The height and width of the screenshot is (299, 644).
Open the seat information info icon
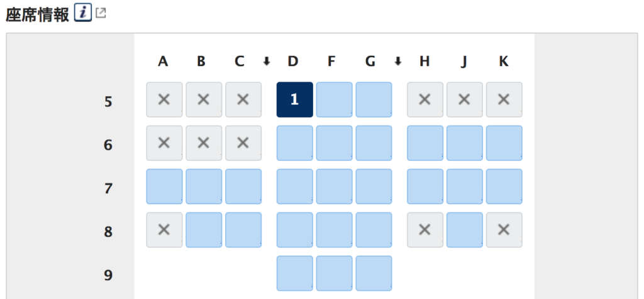click(x=82, y=13)
